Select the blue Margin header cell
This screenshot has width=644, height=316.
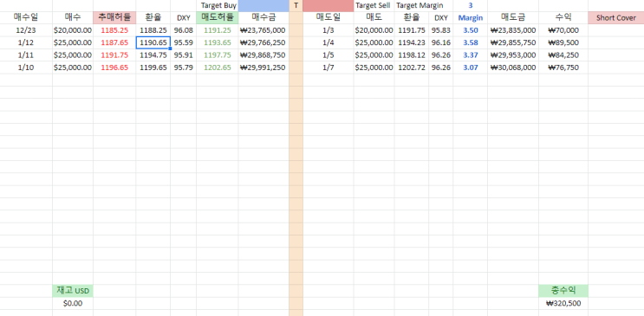pos(471,17)
